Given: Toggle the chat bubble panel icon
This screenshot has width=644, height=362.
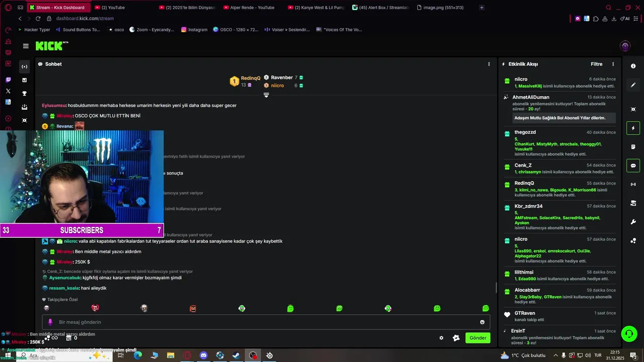Looking at the screenshot, I should (633, 165).
